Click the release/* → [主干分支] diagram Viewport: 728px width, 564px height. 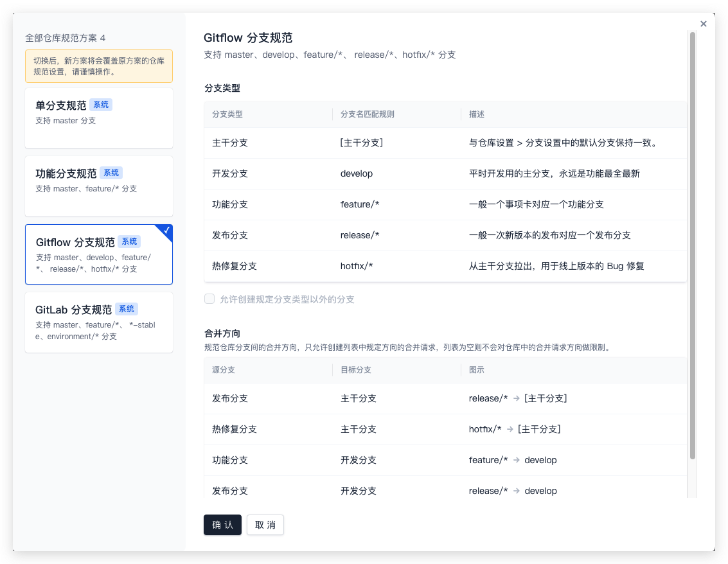pos(518,398)
